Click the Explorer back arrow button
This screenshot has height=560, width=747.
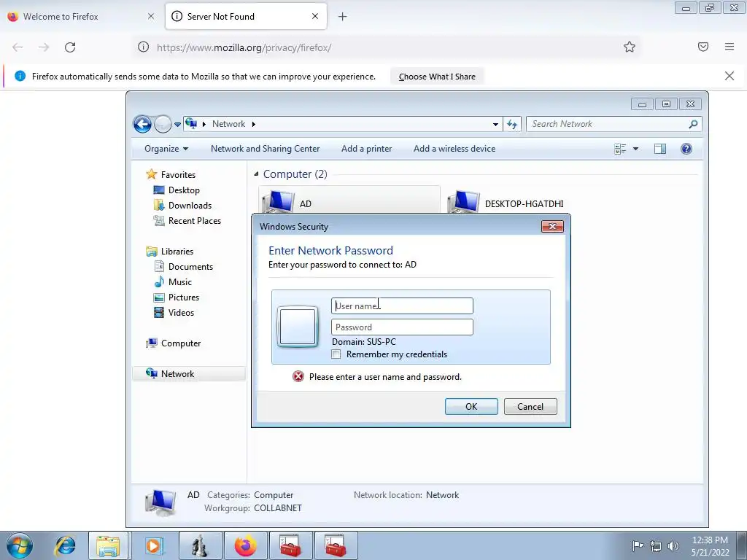coord(142,124)
